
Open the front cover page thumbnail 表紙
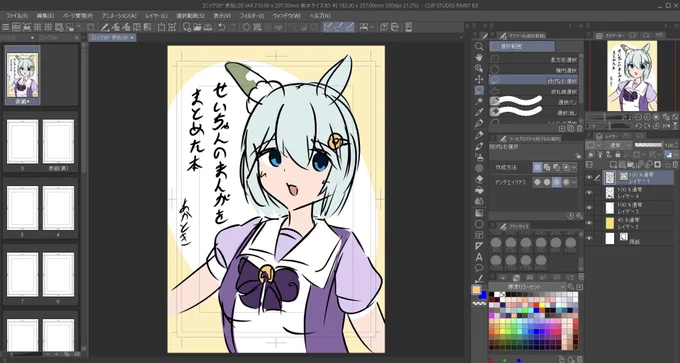tap(23, 76)
